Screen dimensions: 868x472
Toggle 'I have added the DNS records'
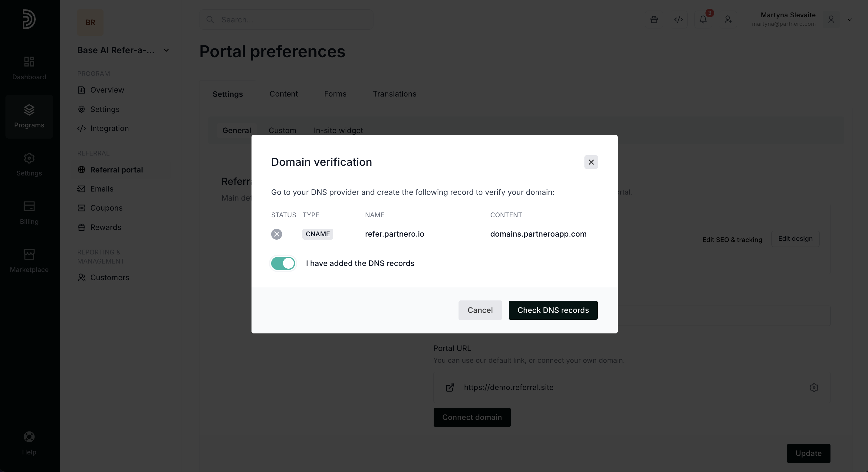[283, 264]
